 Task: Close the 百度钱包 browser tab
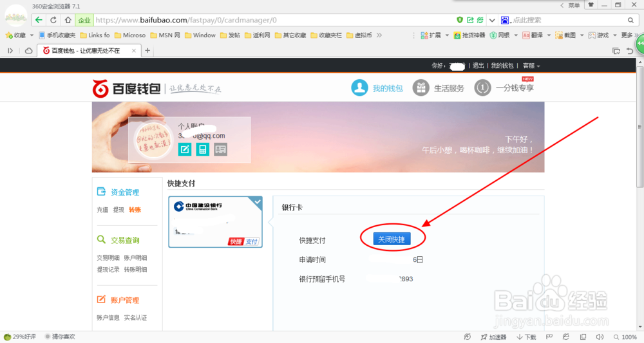133,50
